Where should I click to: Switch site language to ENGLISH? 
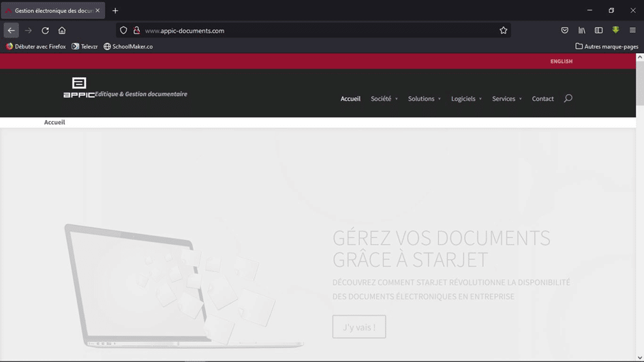(x=561, y=61)
